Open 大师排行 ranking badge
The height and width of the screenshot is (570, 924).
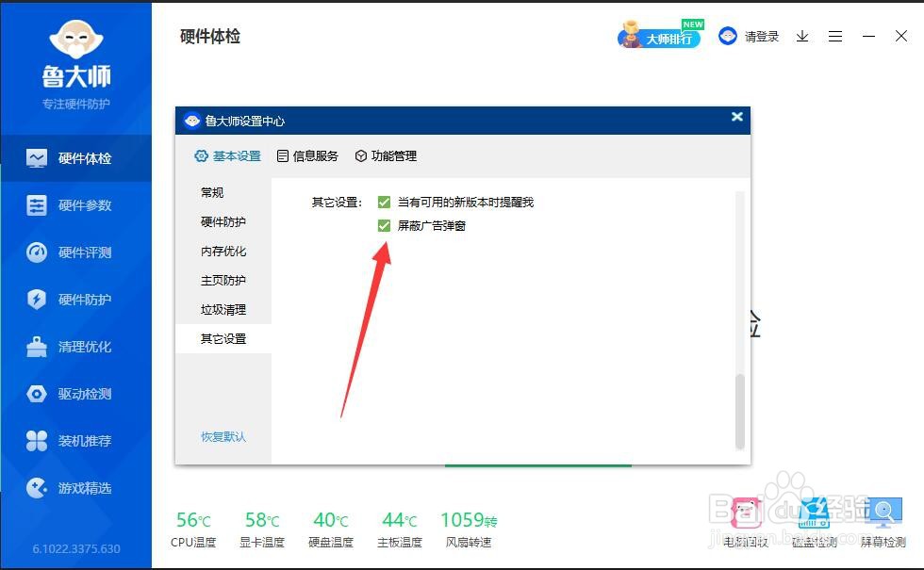[660, 35]
